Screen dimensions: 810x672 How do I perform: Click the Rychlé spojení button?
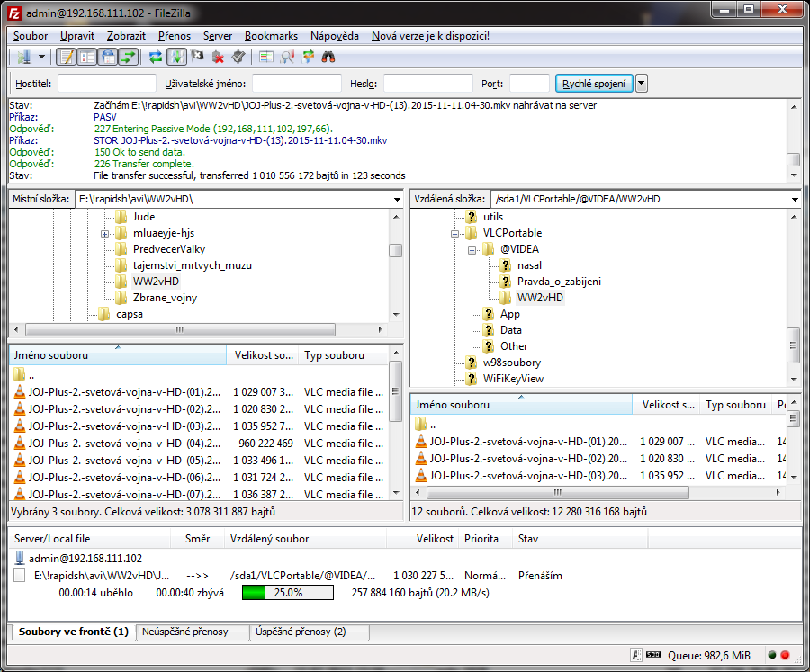[x=594, y=84]
